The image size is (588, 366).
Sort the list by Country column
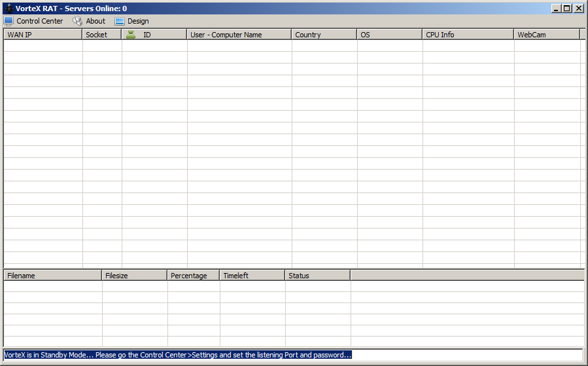324,35
